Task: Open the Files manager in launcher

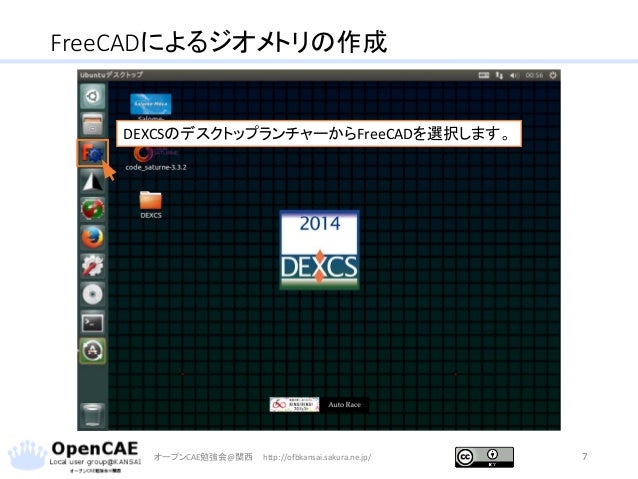Action: point(93,125)
